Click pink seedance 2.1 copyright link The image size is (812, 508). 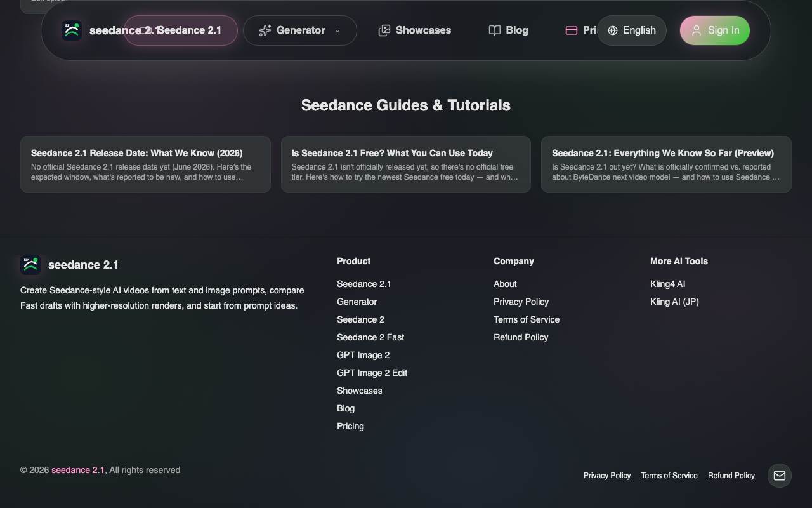[x=78, y=470]
